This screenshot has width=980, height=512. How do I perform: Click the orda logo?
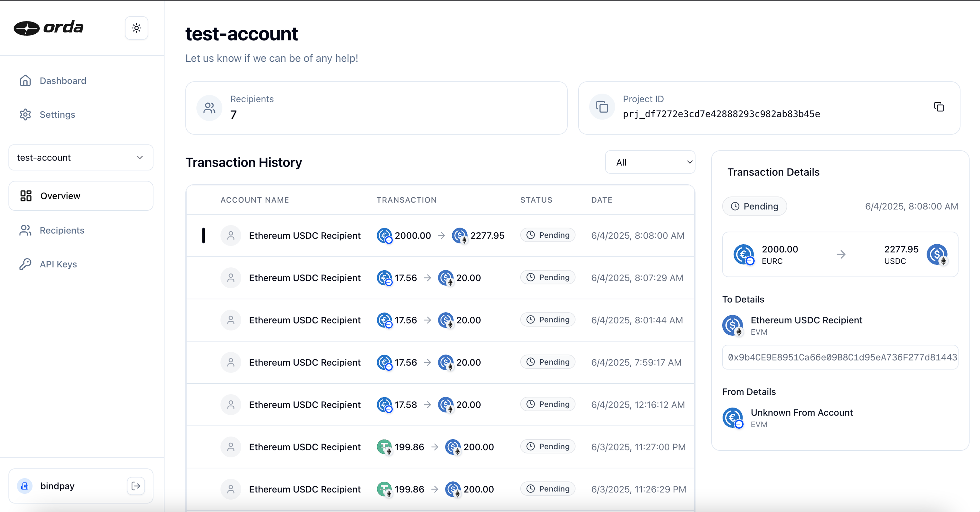pos(48,28)
